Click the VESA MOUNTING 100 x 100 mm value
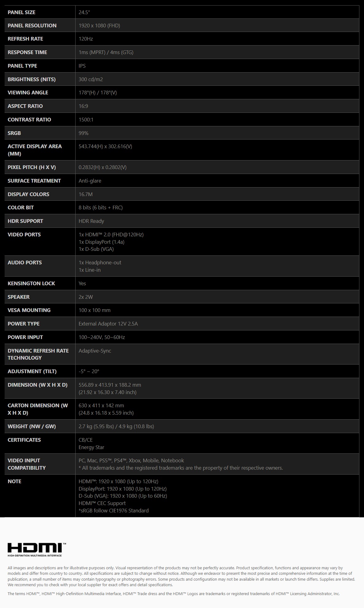364x608 pixels. [95, 310]
